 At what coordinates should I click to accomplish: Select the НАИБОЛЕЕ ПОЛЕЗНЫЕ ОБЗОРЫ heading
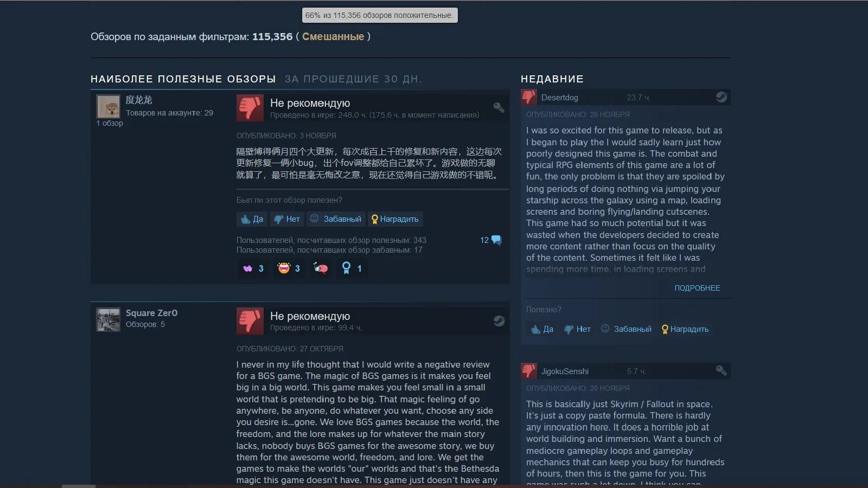[x=183, y=79]
